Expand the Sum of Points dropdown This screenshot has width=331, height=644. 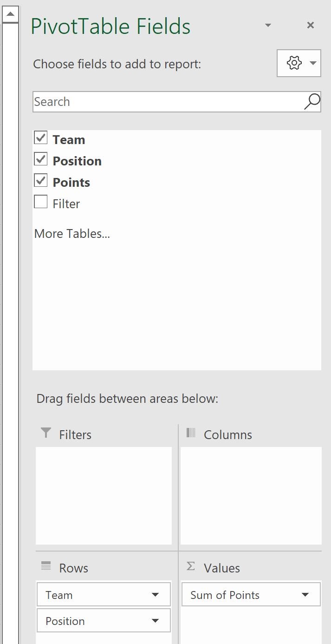click(x=305, y=595)
